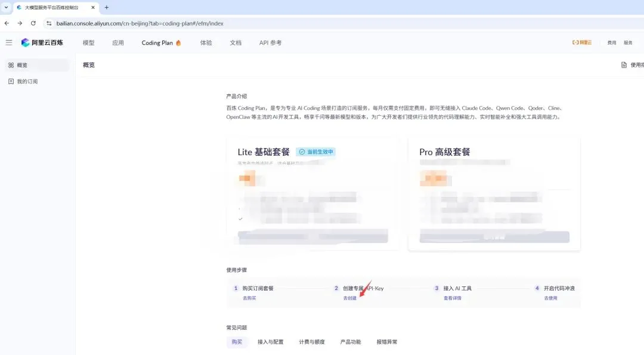644x355 pixels.
Task: Click the 概览 page title
Action: click(89, 65)
